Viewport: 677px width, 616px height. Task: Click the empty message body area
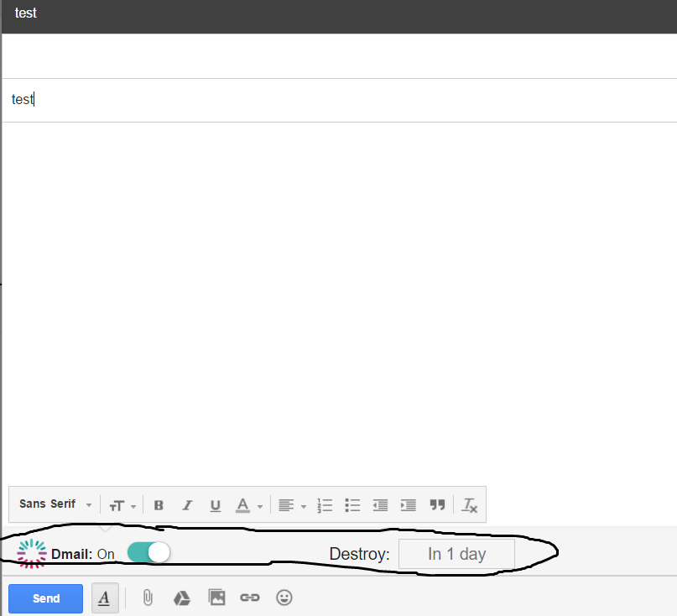(340, 302)
